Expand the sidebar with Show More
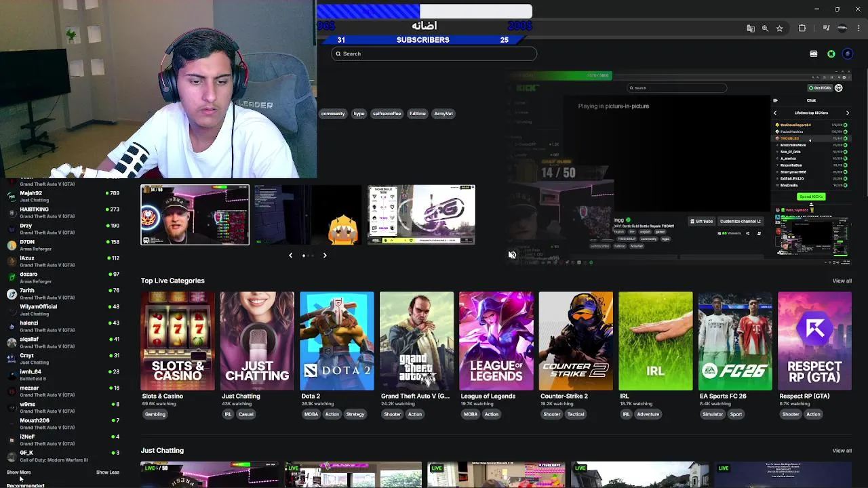This screenshot has width=868, height=488. 18,472
